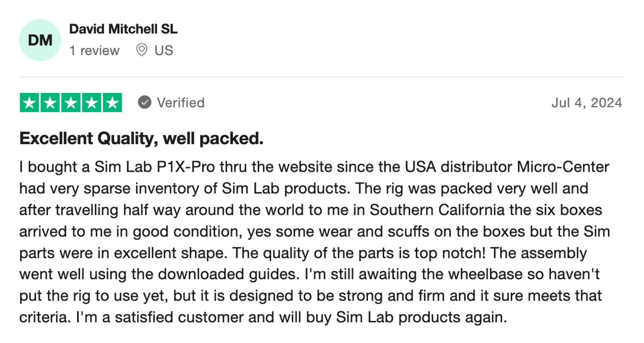
Task: Click the third green rating star
Action: (71, 103)
